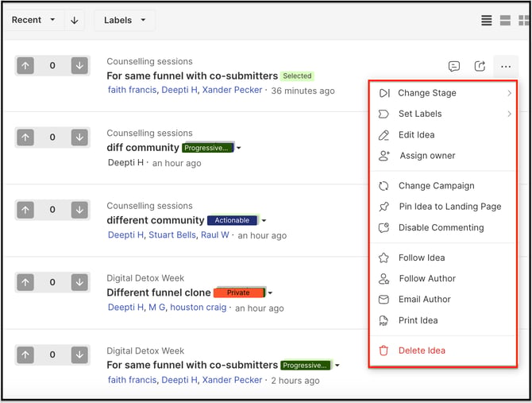The height and width of the screenshot is (403, 532).
Task: Switch to compact list view icon
Action: click(486, 21)
